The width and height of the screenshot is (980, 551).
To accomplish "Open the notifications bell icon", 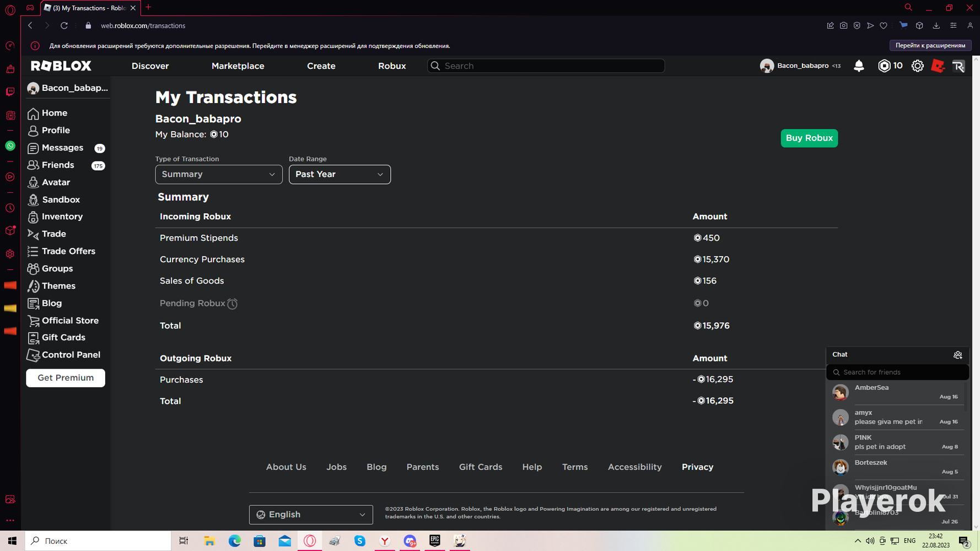I will pos(859,66).
